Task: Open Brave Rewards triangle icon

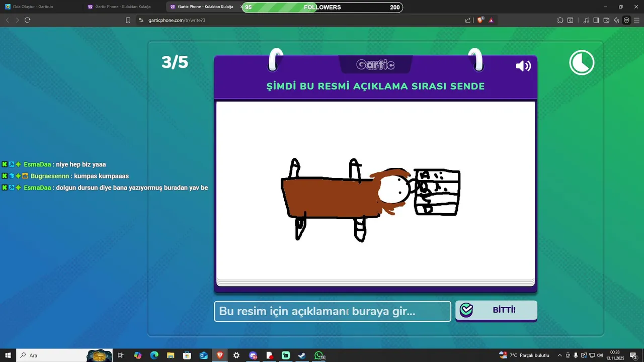Action: point(491,20)
